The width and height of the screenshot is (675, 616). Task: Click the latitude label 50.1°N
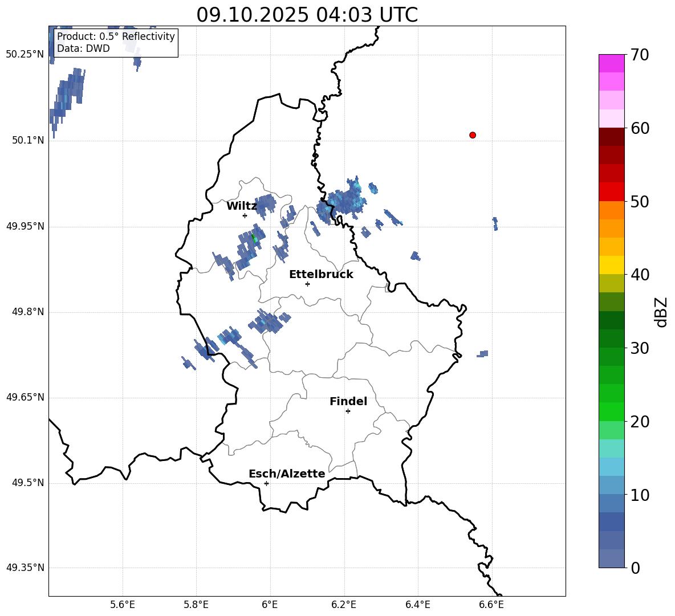(x=28, y=140)
